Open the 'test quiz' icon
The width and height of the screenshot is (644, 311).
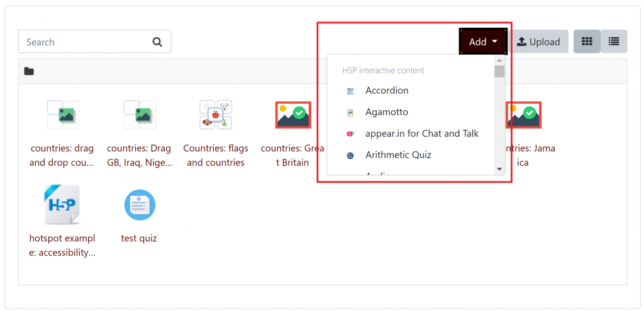tap(140, 205)
